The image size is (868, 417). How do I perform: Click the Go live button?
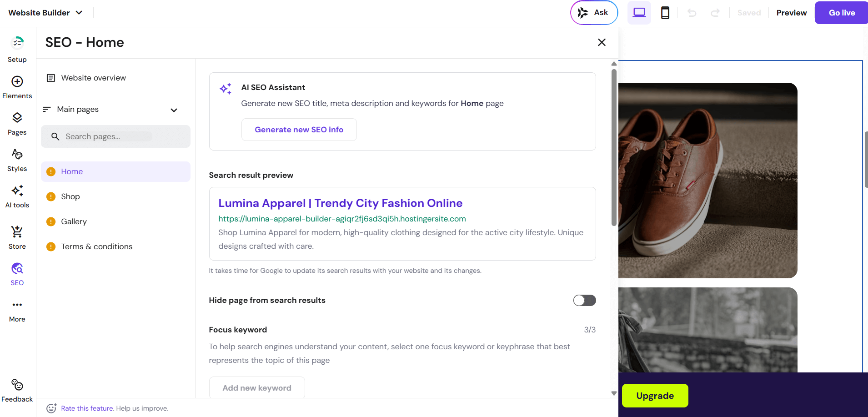point(840,12)
